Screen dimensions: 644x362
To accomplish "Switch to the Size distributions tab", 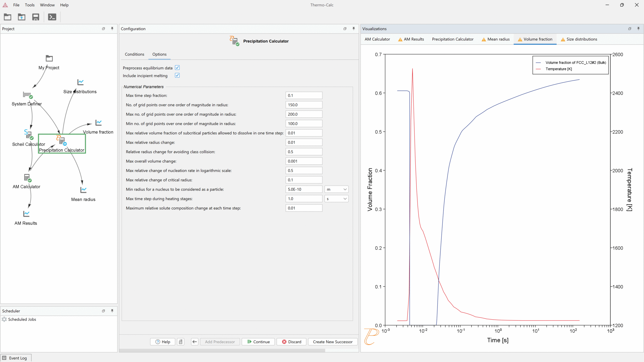I will coord(579,39).
